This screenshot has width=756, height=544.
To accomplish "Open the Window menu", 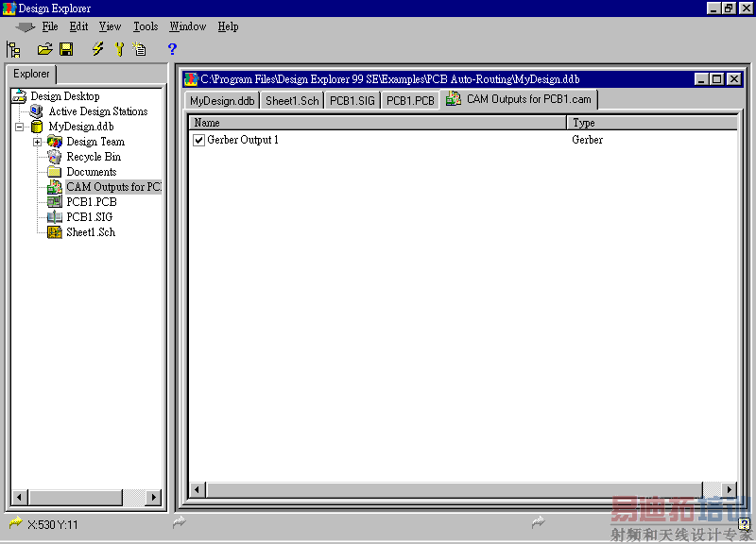I will click(x=187, y=26).
